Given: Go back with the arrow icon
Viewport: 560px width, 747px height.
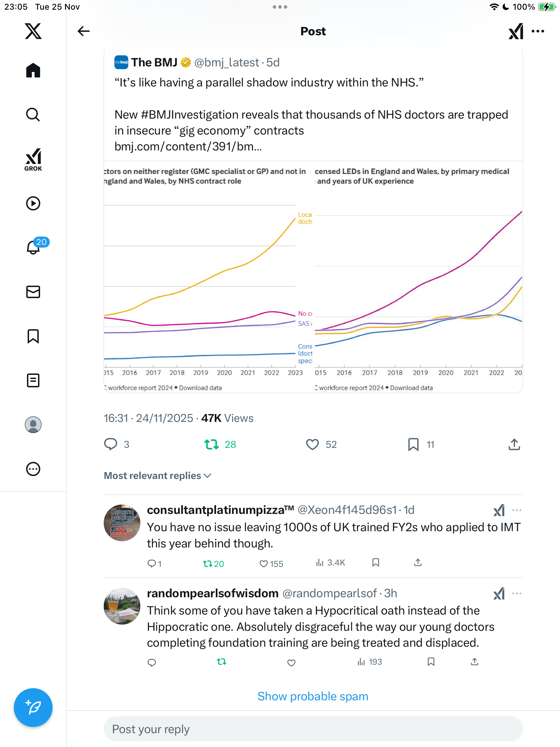Looking at the screenshot, I should point(84,31).
